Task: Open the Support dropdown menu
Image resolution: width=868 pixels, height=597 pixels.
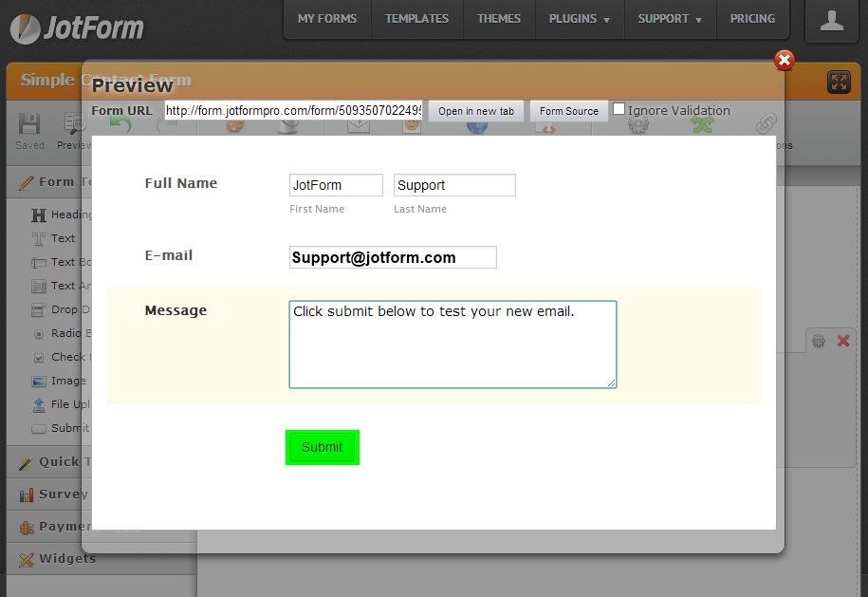Action: [x=670, y=19]
